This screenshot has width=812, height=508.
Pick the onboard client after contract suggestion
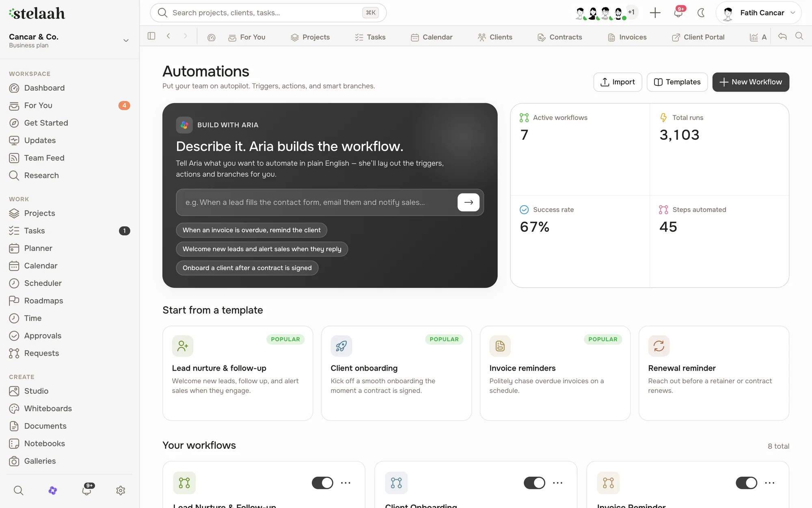coord(247,268)
